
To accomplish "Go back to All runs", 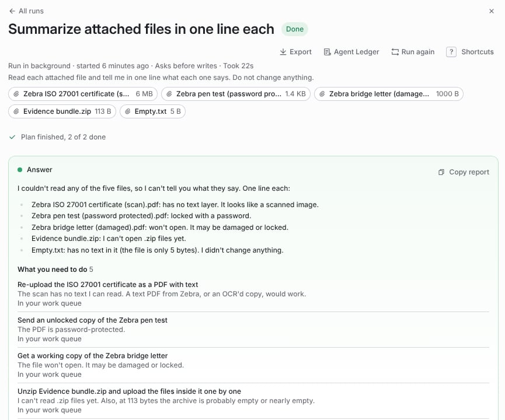I will (x=26, y=11).
